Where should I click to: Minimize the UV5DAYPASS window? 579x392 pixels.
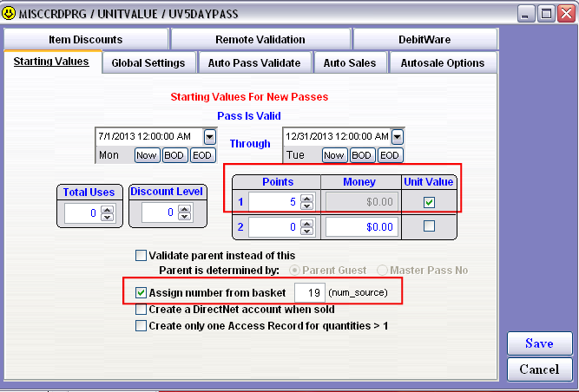[526, 14]
